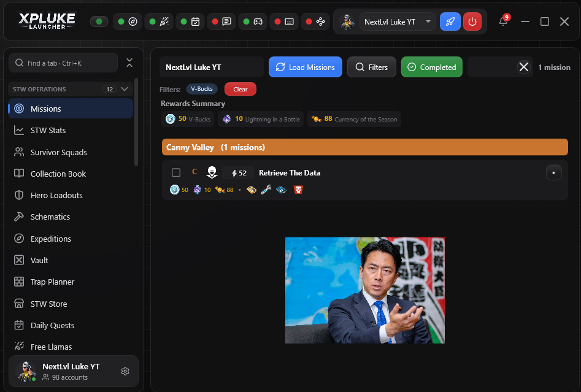
Task: Open the Missions tab in the sidebar
Action: tap(71, 109)
